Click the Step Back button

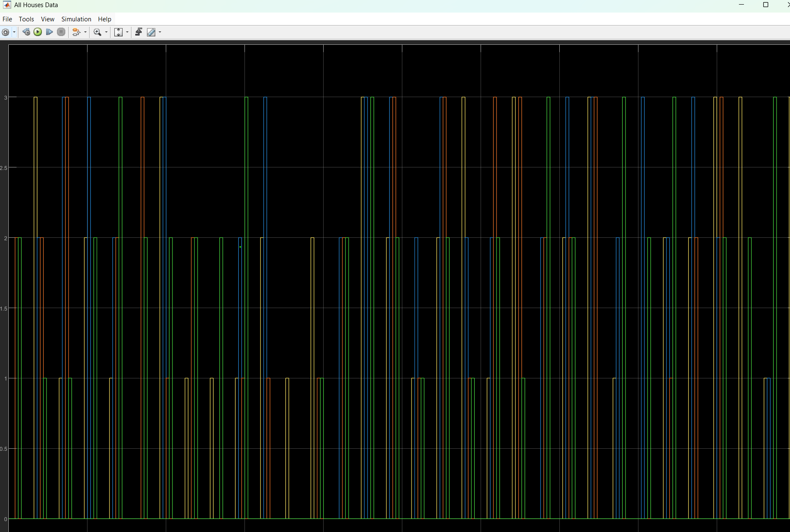[x=26, y=32]
